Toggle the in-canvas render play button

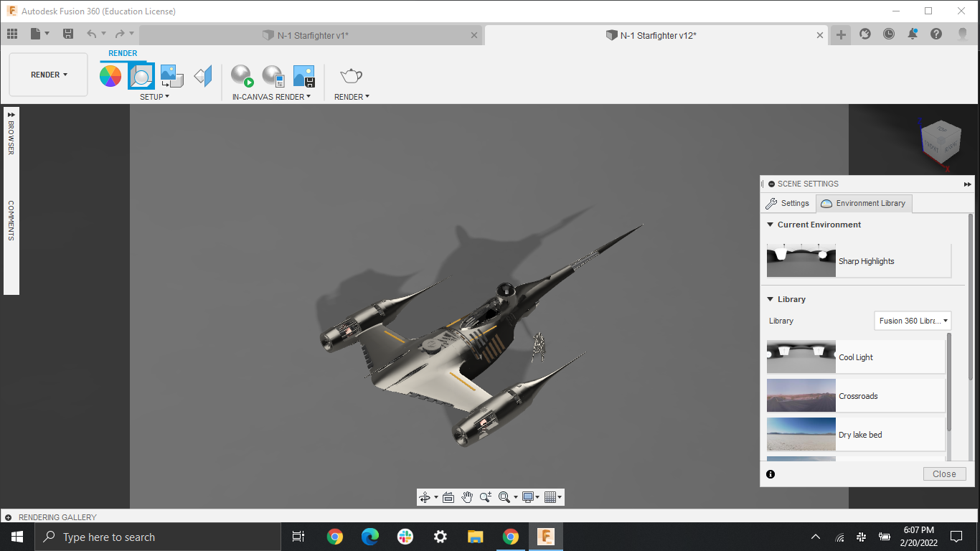coord(241,75)
